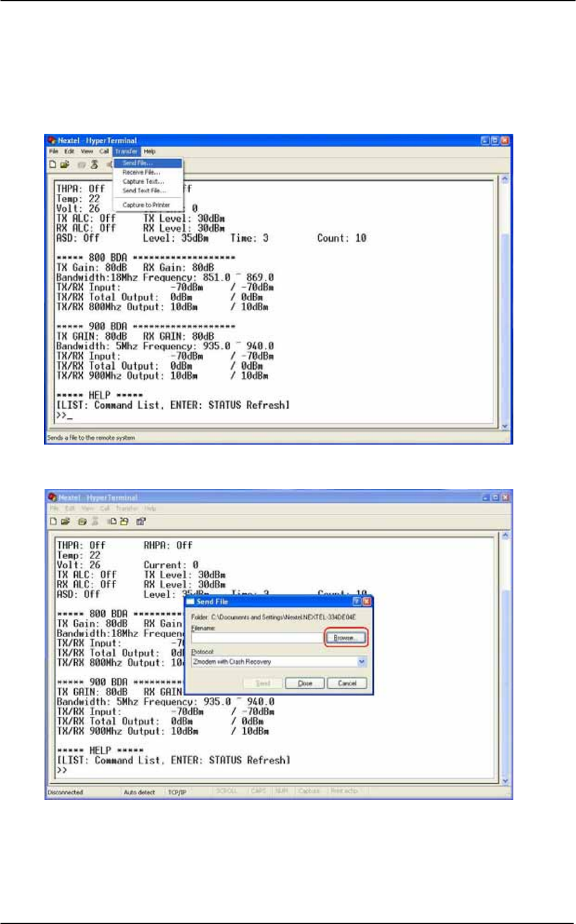Close the Send File dialog with X
This screenshot has height=924, width=576.
tap(367, 601)
